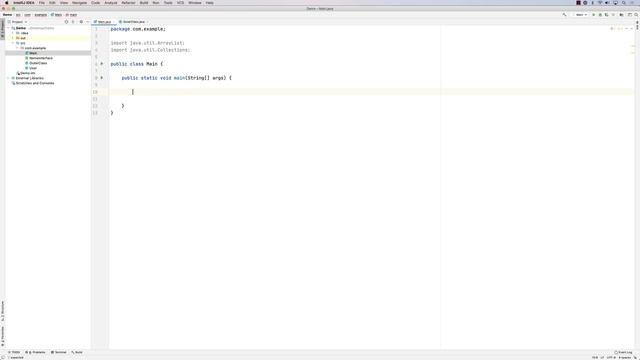Click the macOS Spotlight search icon
This screenshot has height=360, width=640.
[624, 2]
